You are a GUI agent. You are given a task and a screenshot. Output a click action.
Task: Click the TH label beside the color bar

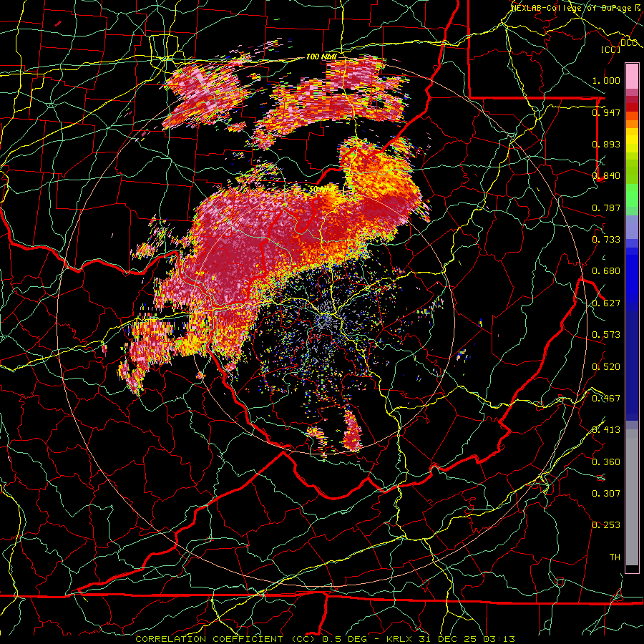point(615,557)
